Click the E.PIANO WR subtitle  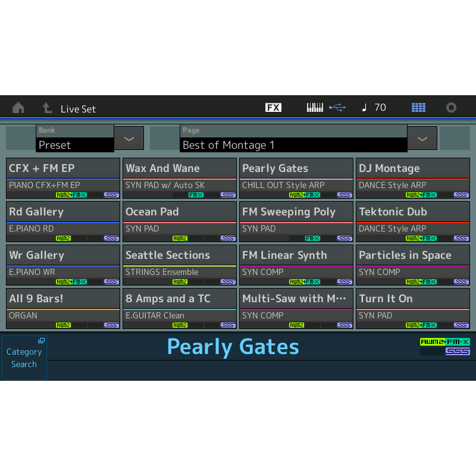(32, 272)
